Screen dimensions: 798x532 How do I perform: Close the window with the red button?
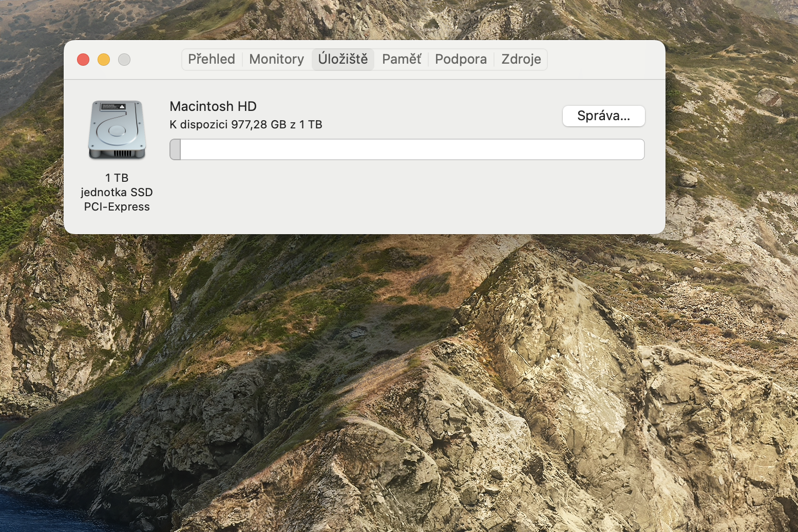pyautogui.click(x=83, y=60)
